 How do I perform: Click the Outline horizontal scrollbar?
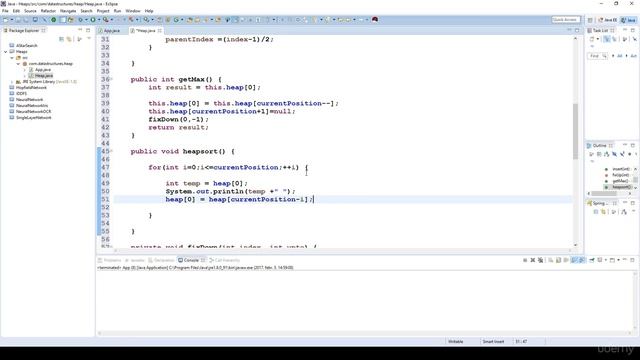(x=604, y=193)
